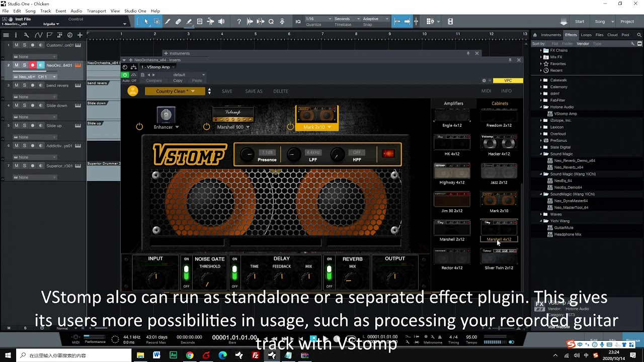Show the inspector via the i icon
644x362 pixels.
pyautogui.click(x=16, y=35)
